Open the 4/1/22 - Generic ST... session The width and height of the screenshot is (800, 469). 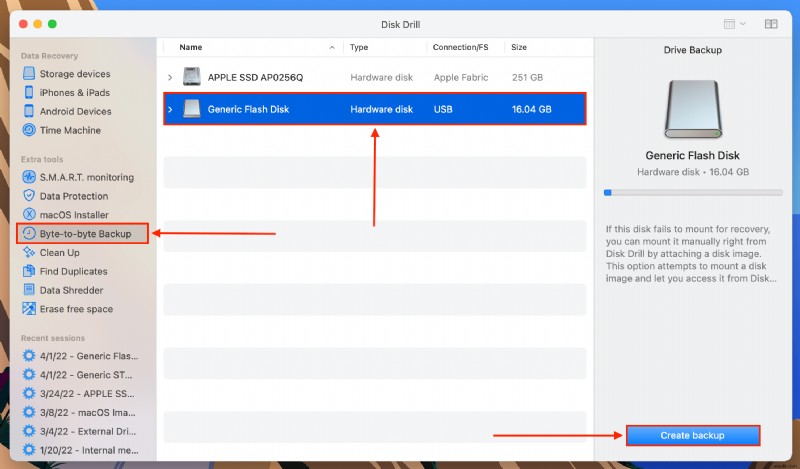86,375
